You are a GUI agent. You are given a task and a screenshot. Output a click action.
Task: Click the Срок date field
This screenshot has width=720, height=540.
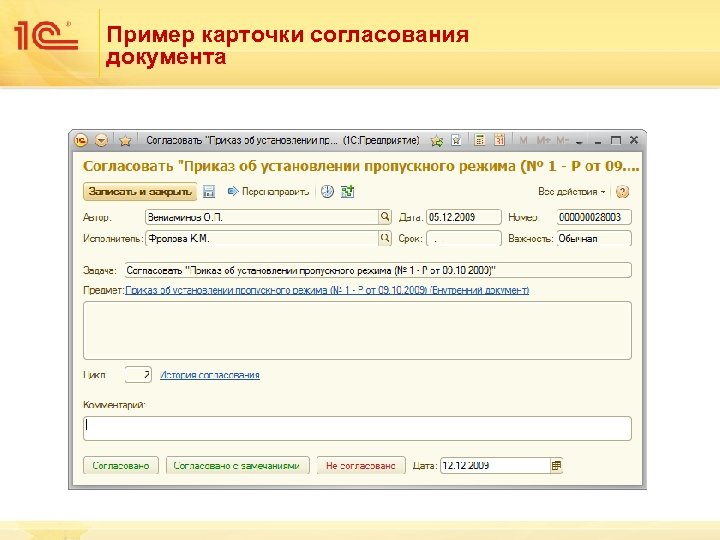coord(464,238)
